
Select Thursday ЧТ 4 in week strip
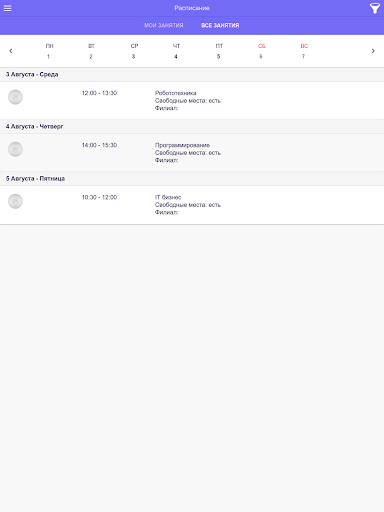point(176,51)
